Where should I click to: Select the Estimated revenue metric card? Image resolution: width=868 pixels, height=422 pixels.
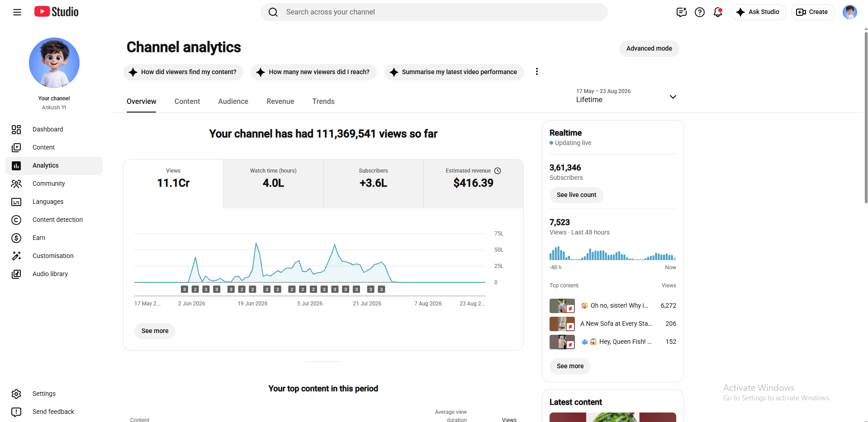point(473,183)
